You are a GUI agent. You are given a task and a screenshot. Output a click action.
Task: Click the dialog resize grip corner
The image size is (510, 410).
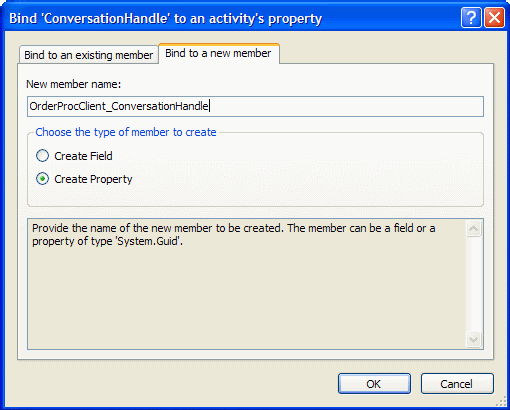pos(501,401)
